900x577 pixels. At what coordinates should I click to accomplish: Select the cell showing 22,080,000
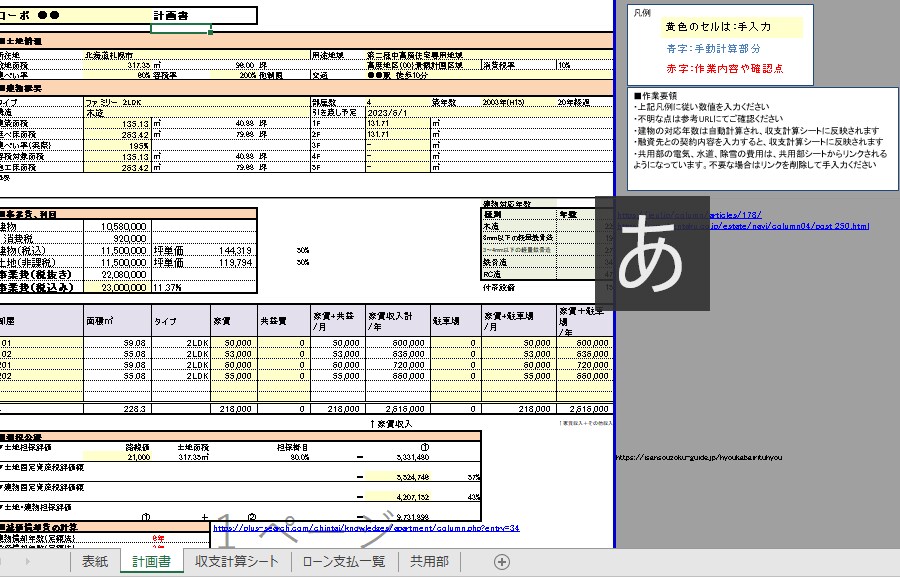pyautogui.click(x=118, y=274)
